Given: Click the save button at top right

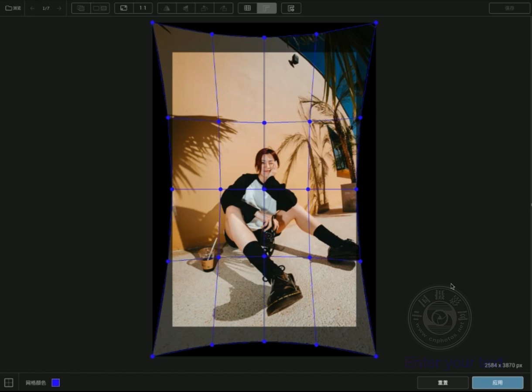Looking at the screenshot, I should (509, 8).
